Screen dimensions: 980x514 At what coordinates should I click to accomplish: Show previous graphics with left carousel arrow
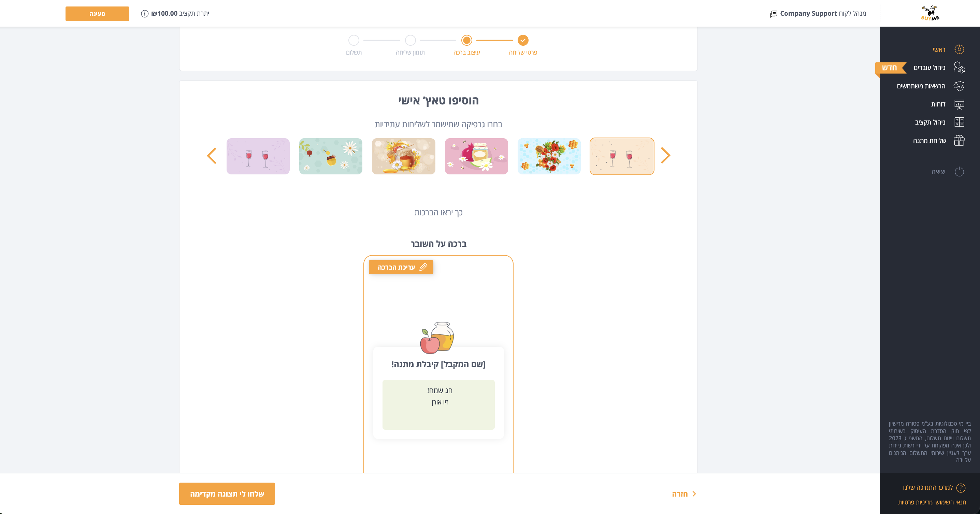click(x=212, y=156)
